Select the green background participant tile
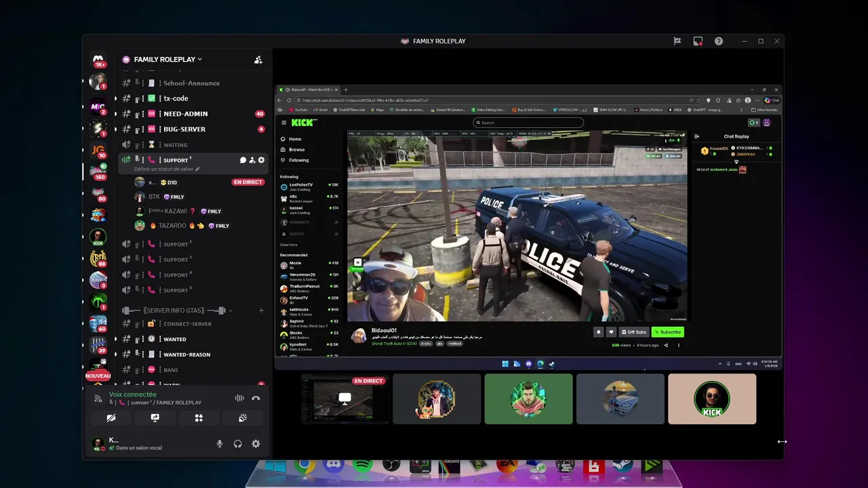The height and width of the screenshot is (488, 868). click(528, 399)
